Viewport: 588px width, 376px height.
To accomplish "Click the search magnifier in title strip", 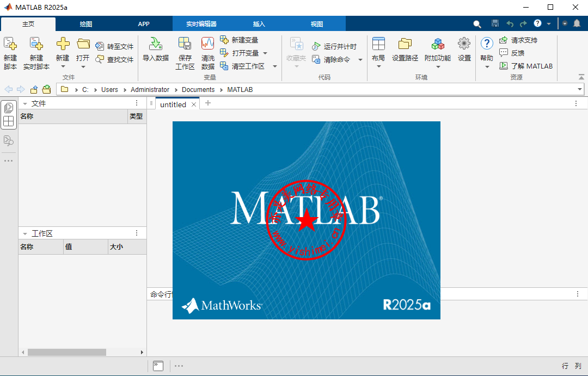I will point(477,24).
